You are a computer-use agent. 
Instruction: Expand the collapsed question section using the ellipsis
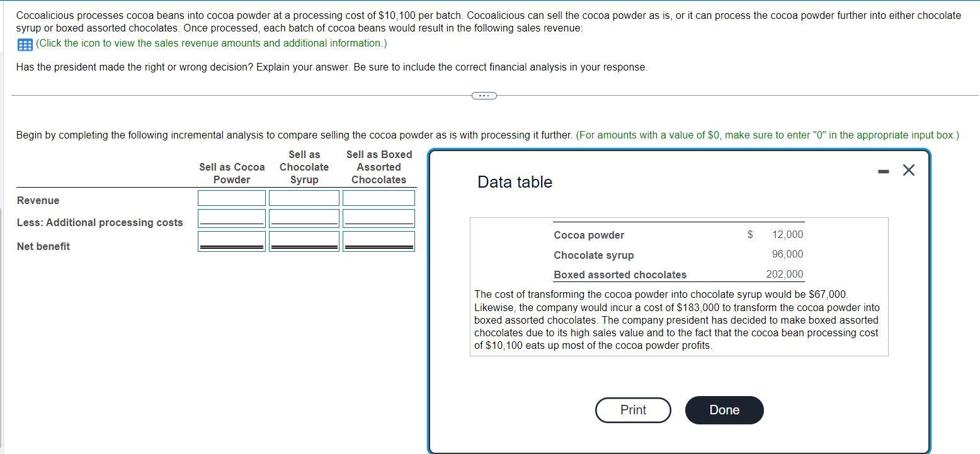(483, 95)
